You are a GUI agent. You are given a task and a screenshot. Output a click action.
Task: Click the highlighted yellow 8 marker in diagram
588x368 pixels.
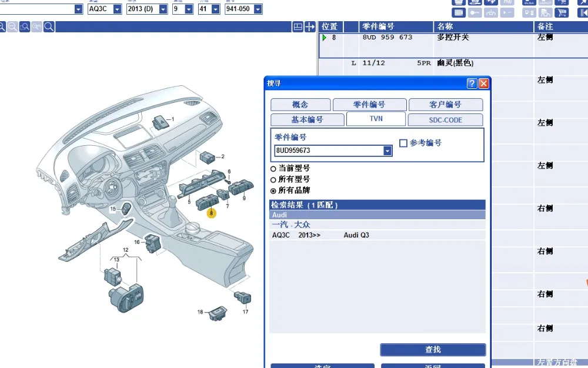pyautogui.click(x=211, y=213)
